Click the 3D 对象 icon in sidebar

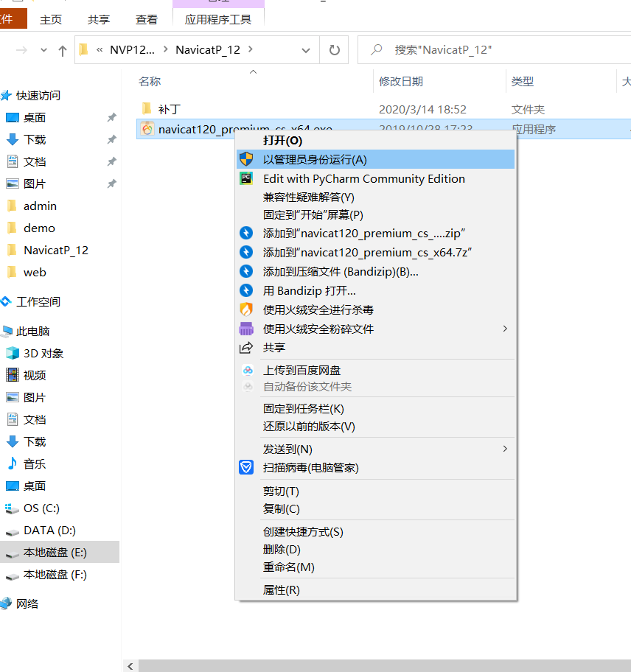(x=13, y=353)
